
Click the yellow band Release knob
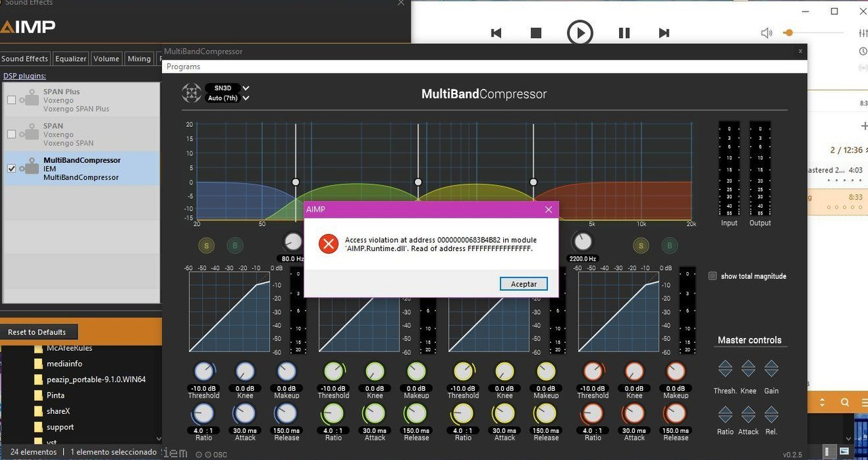click(546, 413)
